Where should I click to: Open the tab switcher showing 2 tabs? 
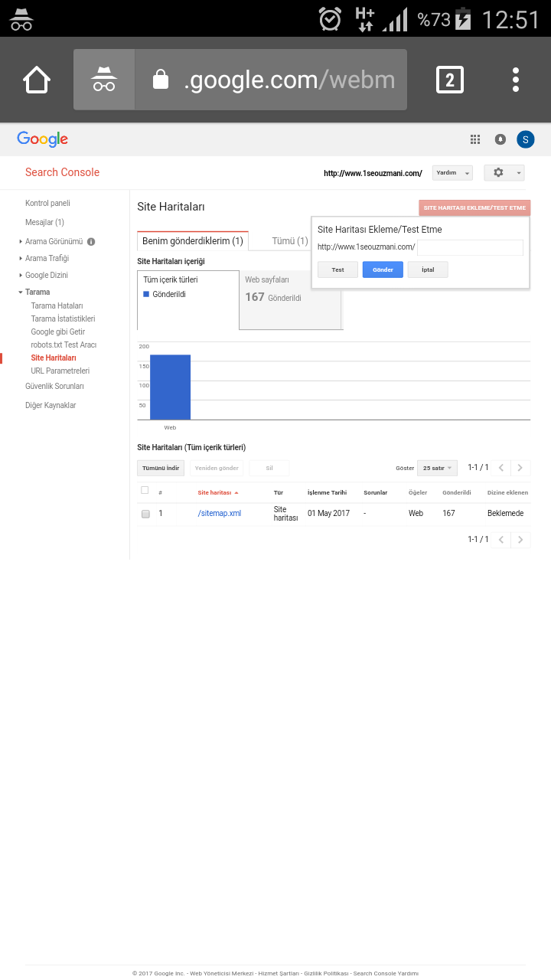(x=450, y=80)
